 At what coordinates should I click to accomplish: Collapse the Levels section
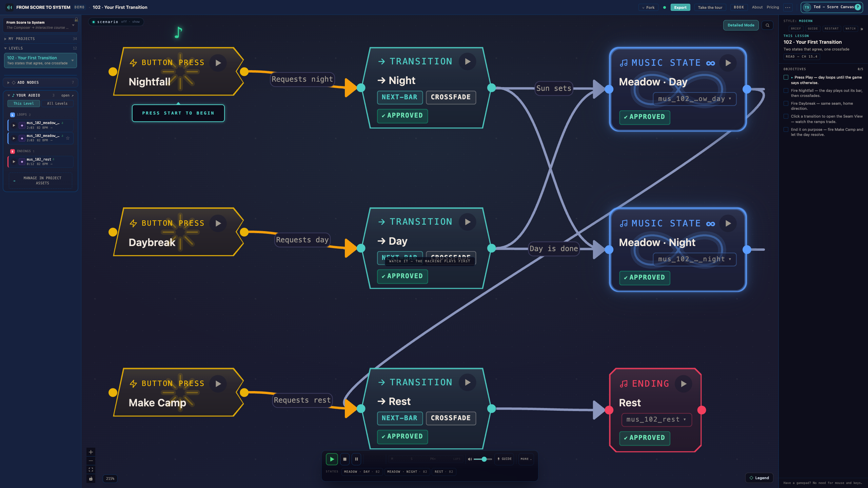(40, 48)
